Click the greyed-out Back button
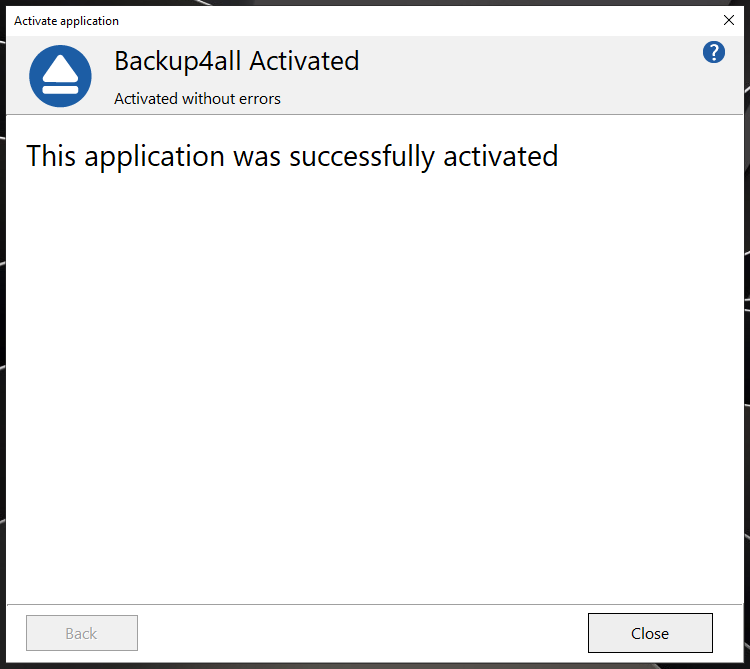 [81, 633]
